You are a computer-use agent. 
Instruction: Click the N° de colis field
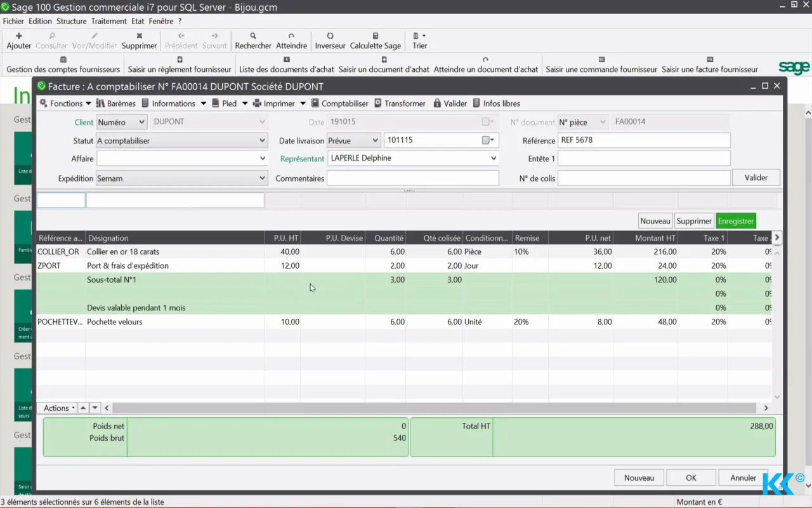(644, 178)
